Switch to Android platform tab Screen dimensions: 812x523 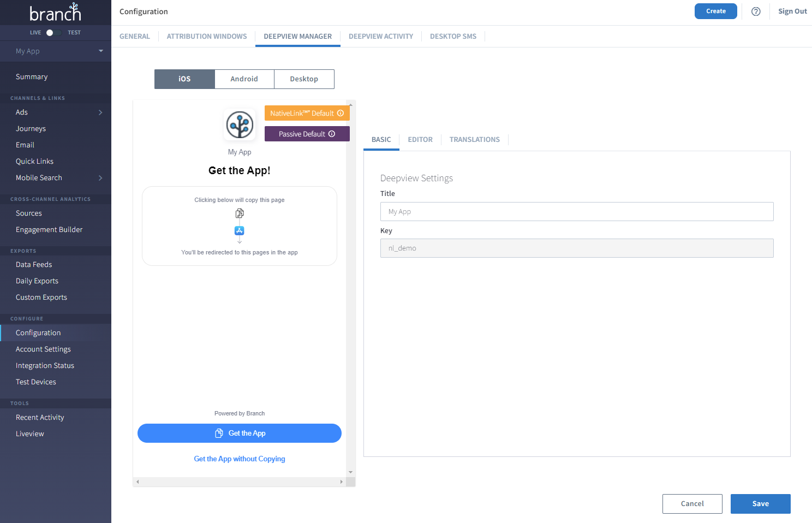244,79
